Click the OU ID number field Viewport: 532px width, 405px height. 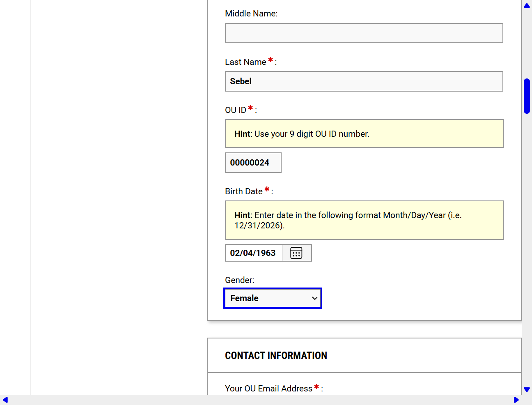253,163
